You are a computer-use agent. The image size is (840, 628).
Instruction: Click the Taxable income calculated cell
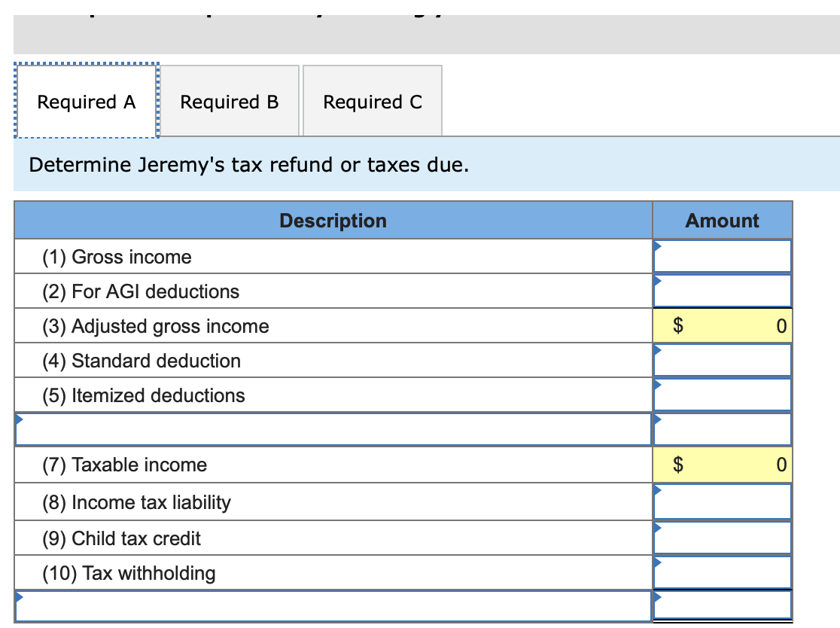[x=722, y=464]
